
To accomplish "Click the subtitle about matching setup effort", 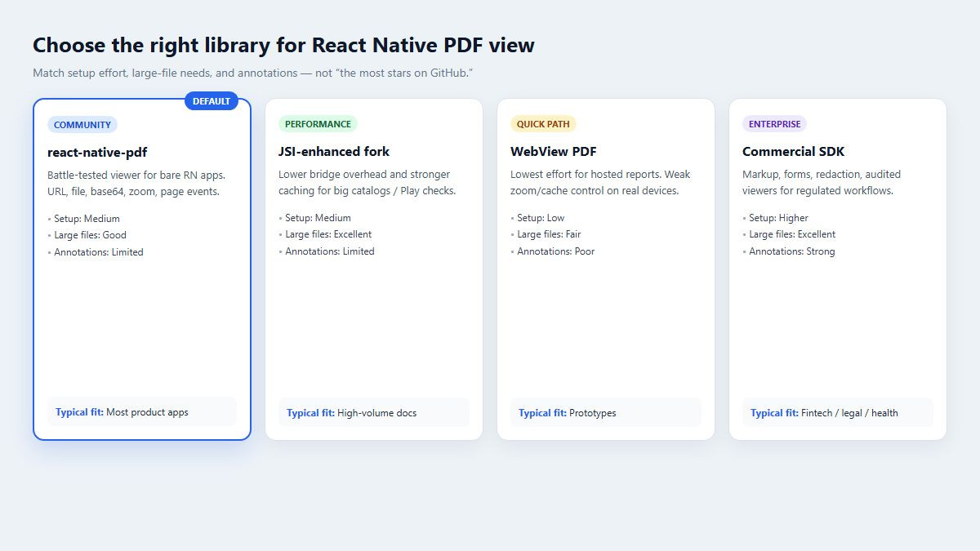I will tap(253, 73).
